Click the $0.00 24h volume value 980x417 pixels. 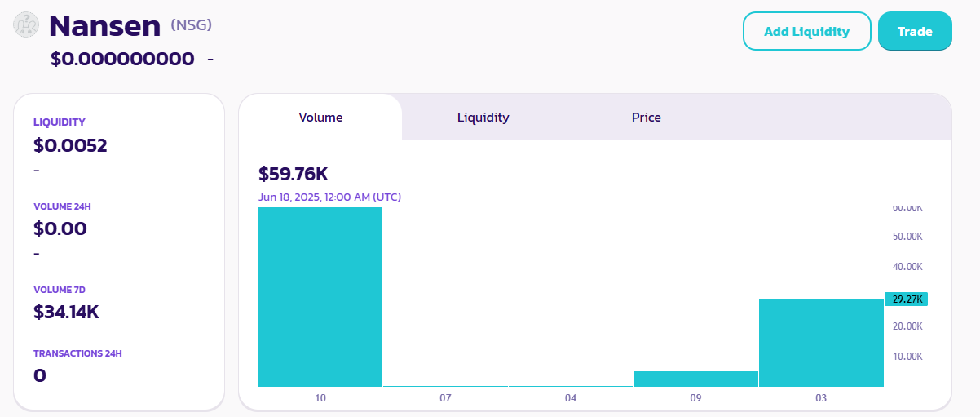pyautogui.click(x=60, y=228)
